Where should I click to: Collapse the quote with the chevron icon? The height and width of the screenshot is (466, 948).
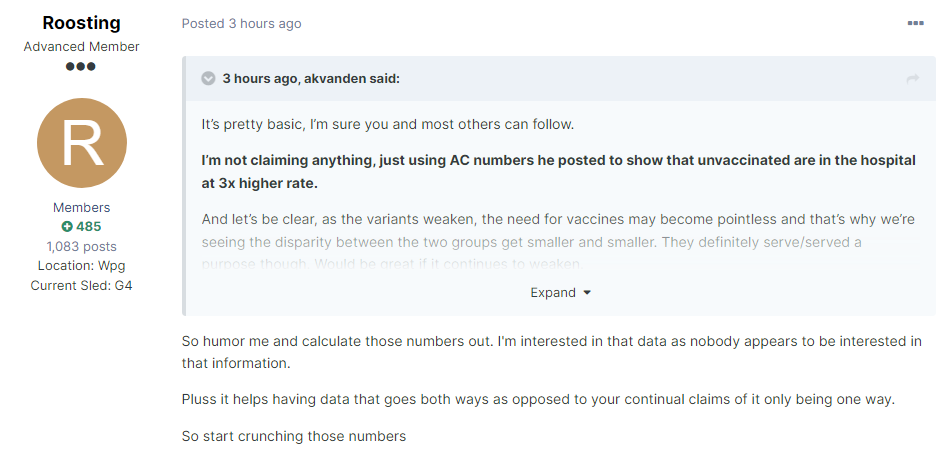pyautogui.click(x=208, y=79)
